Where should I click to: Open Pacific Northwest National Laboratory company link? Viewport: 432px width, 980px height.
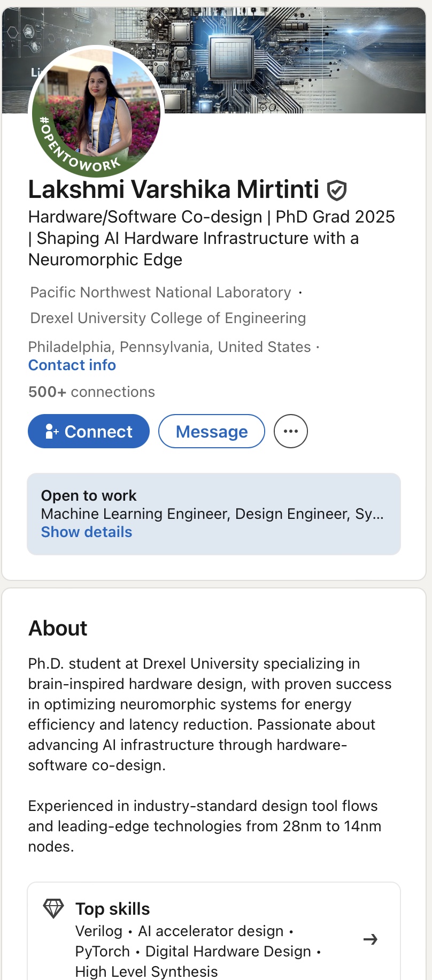pos(160,293)
